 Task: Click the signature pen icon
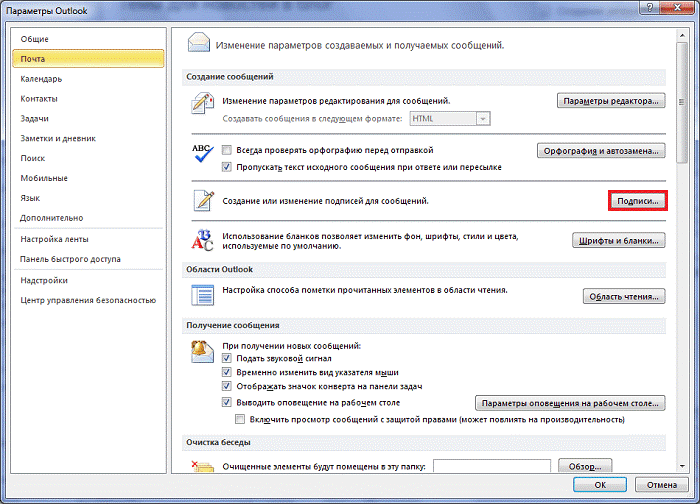204,200
